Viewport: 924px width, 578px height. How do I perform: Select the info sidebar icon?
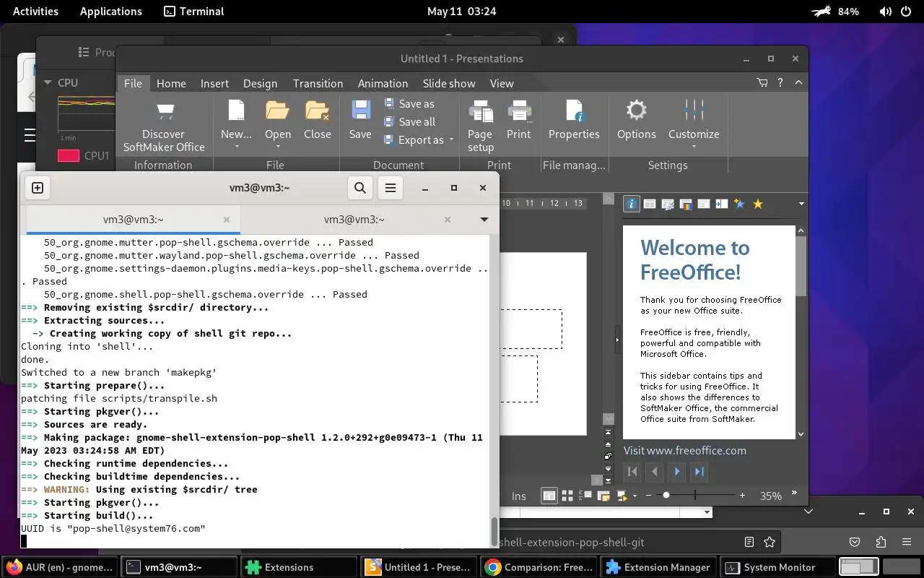tap(632, 204)
